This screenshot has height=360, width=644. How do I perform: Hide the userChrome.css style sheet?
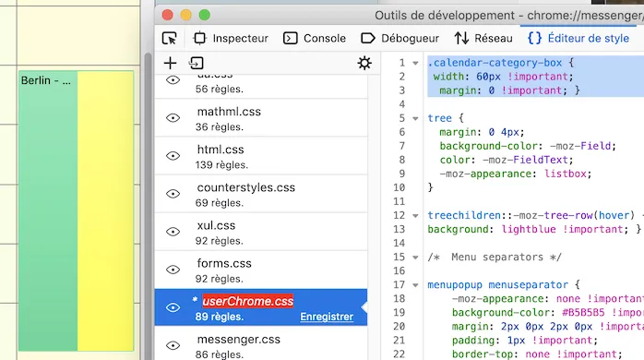(x=173, y=307)
